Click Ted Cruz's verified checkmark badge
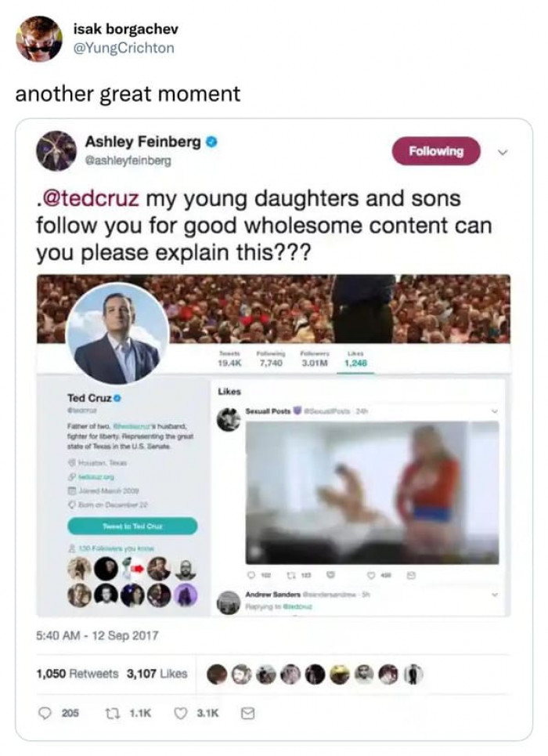This screenshot has height=756, width=548. tap(117, 398)
